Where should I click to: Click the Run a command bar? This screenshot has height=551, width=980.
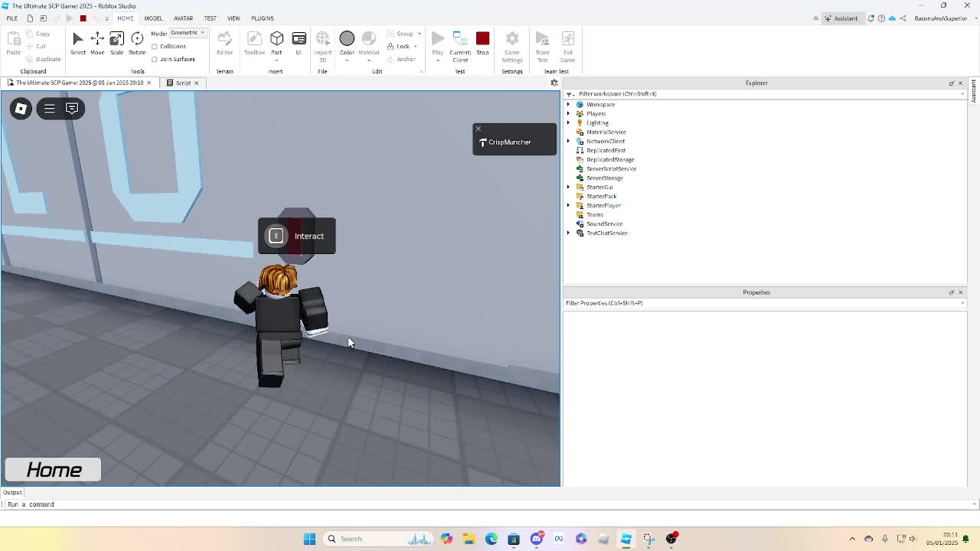tap(490, 505)
